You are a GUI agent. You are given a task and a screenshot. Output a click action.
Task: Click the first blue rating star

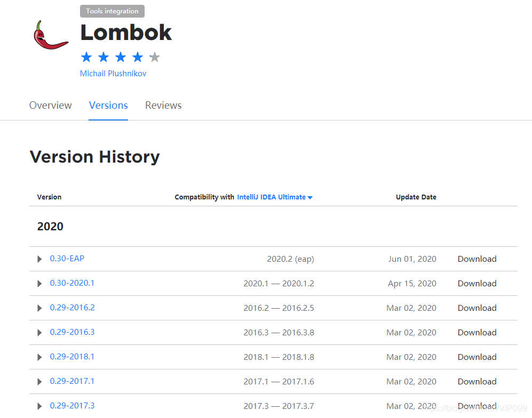(86, 57)
